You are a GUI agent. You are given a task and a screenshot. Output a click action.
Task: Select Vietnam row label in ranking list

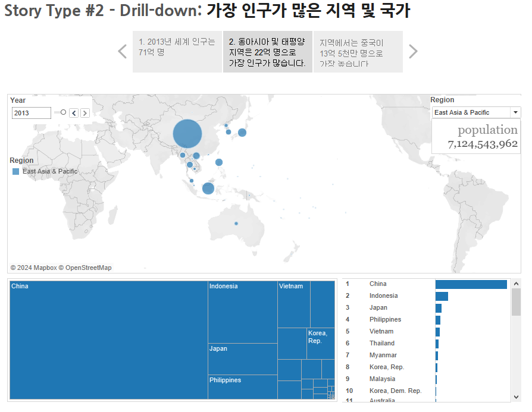381,331
